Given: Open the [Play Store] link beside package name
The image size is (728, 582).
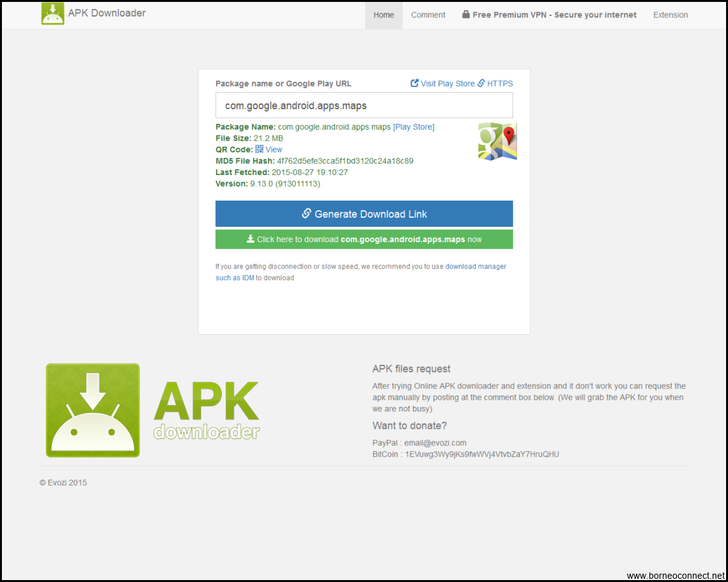Looking at the screenshot, I should coord(414,127).
